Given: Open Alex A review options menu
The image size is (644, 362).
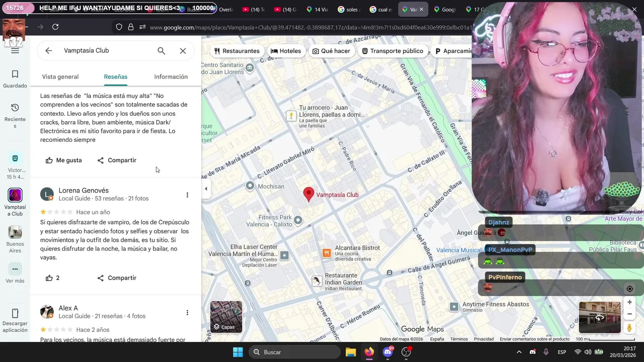Looking at the screenshot, I should point(187,313).
